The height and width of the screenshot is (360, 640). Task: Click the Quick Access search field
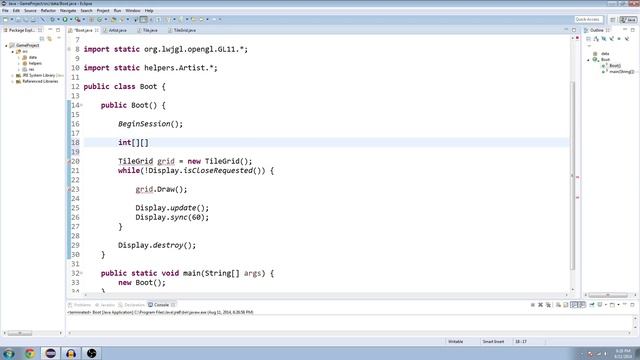pyautogui.click(x=588, y=20)
